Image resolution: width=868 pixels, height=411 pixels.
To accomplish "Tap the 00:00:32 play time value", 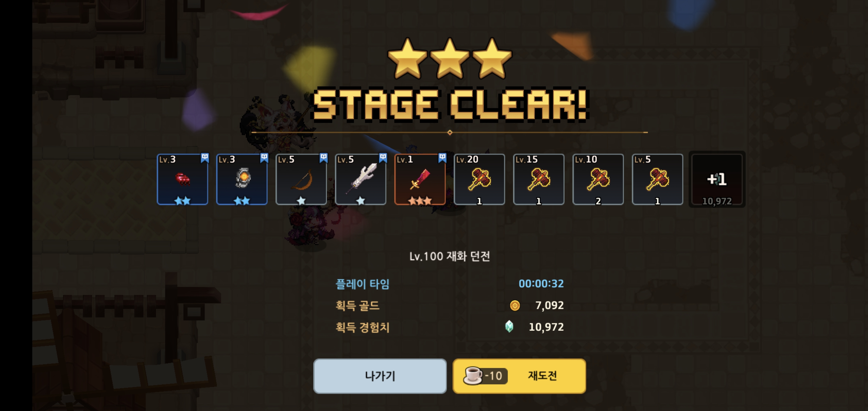I will (541, 284).
